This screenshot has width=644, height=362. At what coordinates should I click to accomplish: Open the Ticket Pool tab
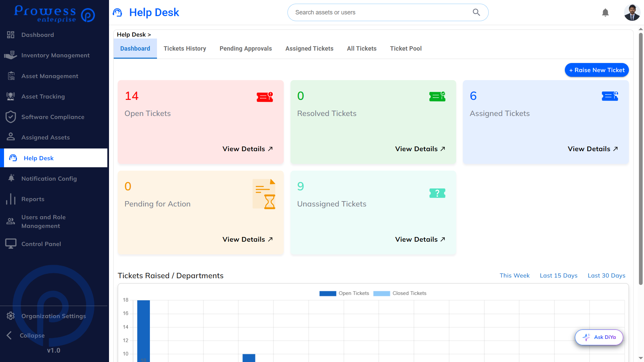tap(406, 49)
